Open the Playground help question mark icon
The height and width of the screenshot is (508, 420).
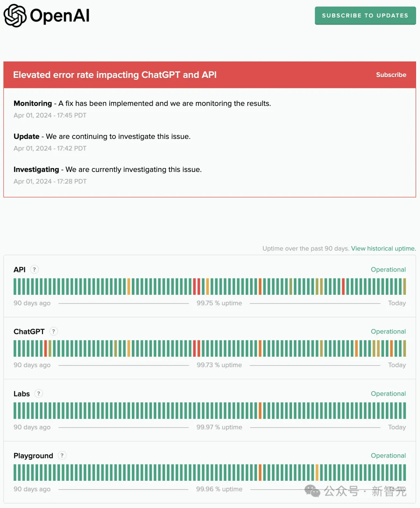click(62, 455)
